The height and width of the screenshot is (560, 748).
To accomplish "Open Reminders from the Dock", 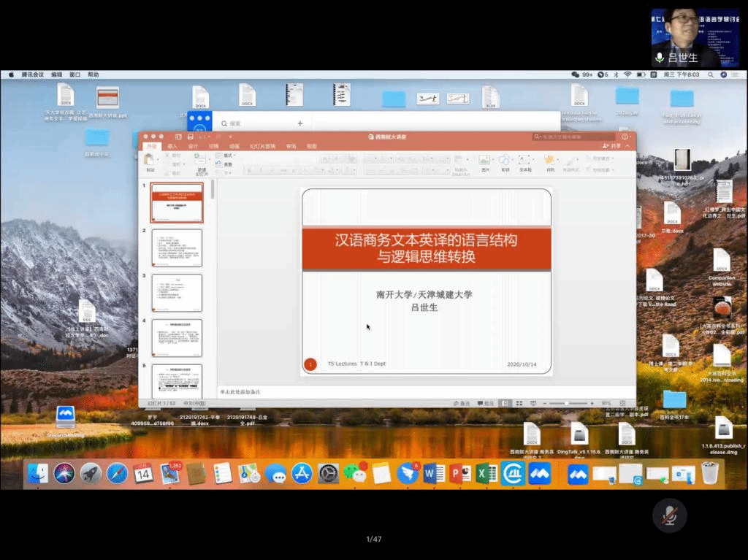I will click(x=223, y=473).
